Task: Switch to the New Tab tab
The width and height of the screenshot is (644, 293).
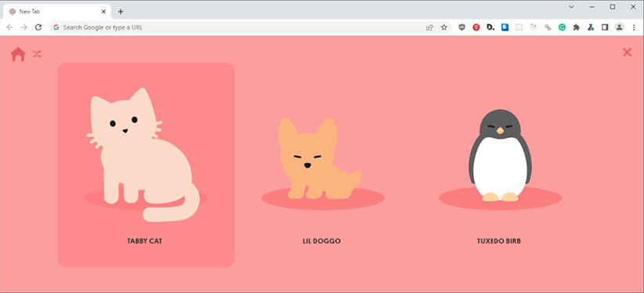Action: (x=57, y=12)
